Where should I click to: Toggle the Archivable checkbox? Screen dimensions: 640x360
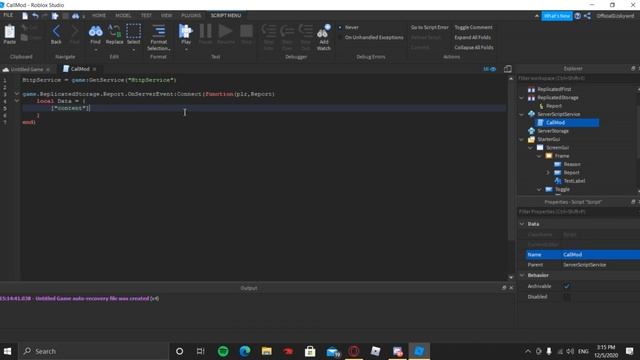click(567, 286)
